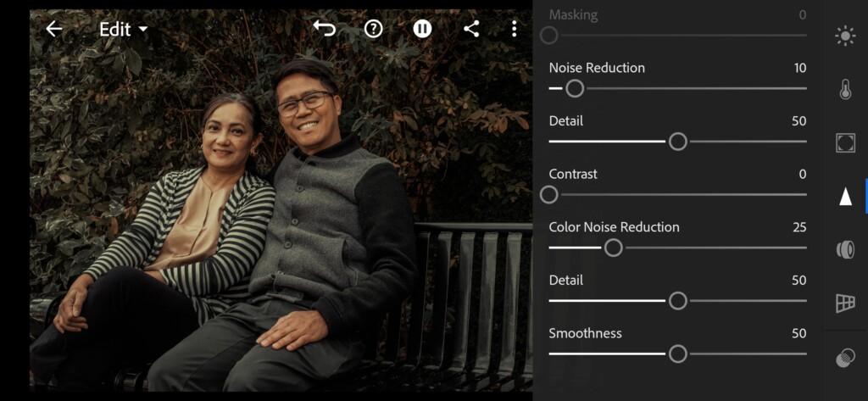Click the Color Noise Reduction value 25
This screenshot has height=401, width=868.
click(x=799, y=227)
